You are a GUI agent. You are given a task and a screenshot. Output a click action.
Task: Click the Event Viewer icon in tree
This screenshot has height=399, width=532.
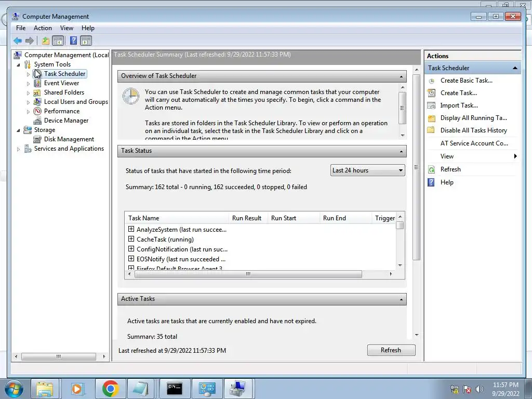point(37,83)
